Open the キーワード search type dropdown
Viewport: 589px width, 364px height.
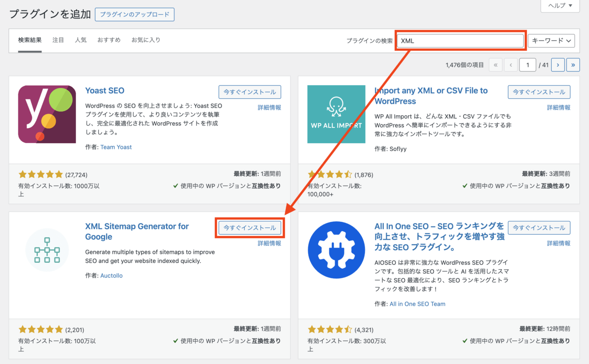coord(551,40)
